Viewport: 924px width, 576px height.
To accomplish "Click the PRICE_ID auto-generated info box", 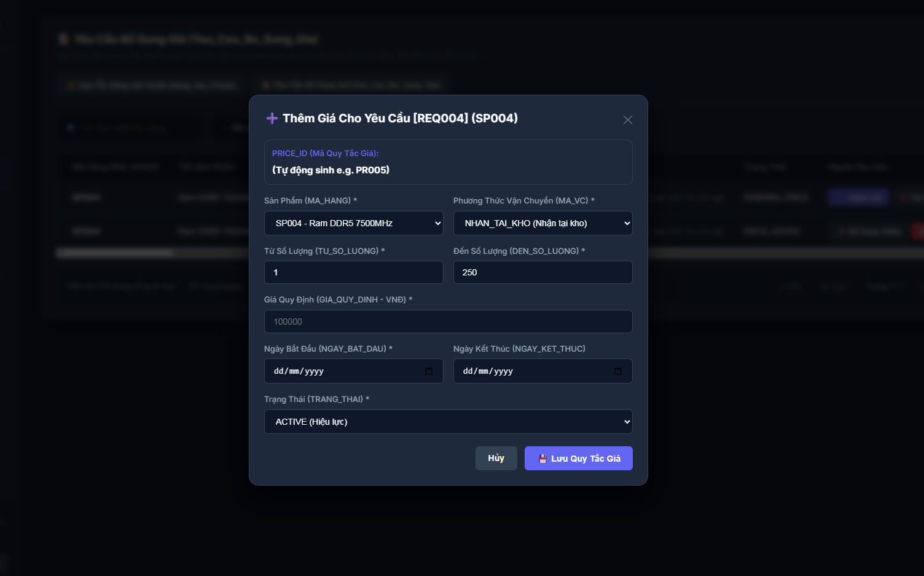I will tap(448, 162).
